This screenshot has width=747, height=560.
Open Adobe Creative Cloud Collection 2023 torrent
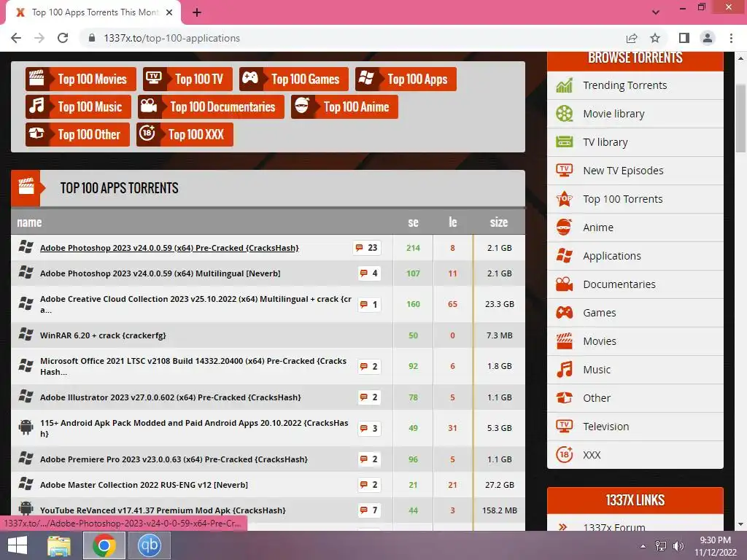click(x=196, y=304)
